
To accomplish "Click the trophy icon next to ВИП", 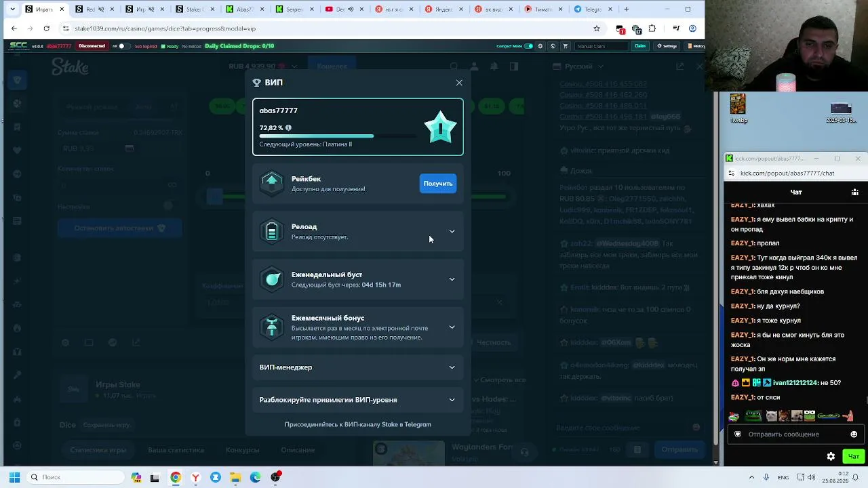I will click(256, 83).
